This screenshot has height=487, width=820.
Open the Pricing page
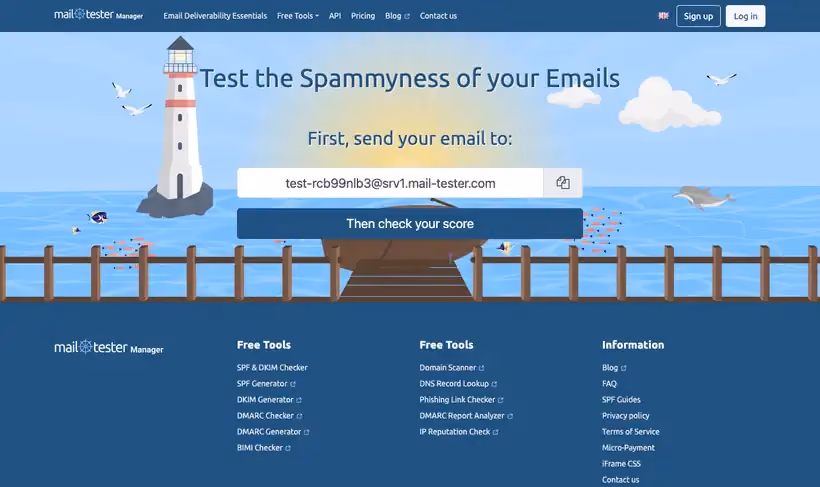(363, 16)
